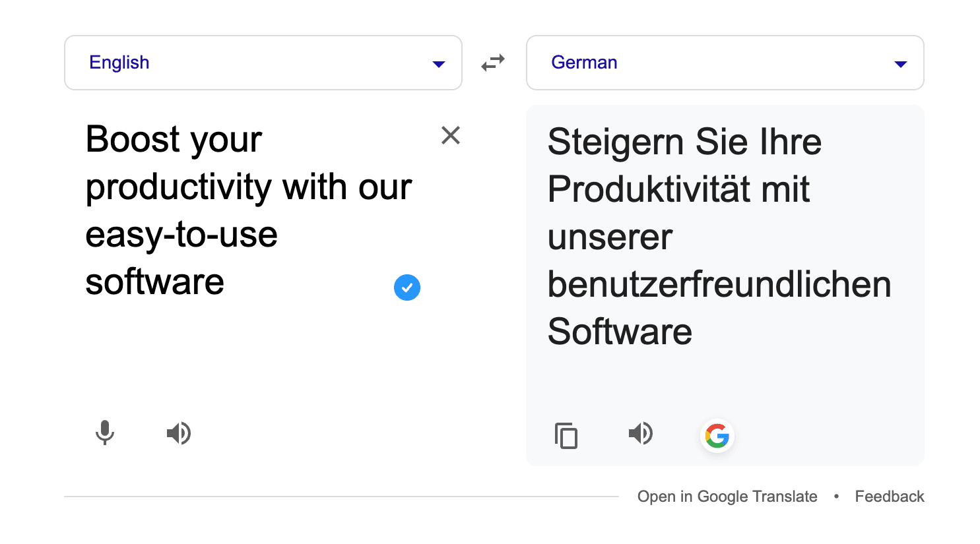This screenshot has height=544, width=980.
Task: Play audio of the German translation
Action: 640,433
